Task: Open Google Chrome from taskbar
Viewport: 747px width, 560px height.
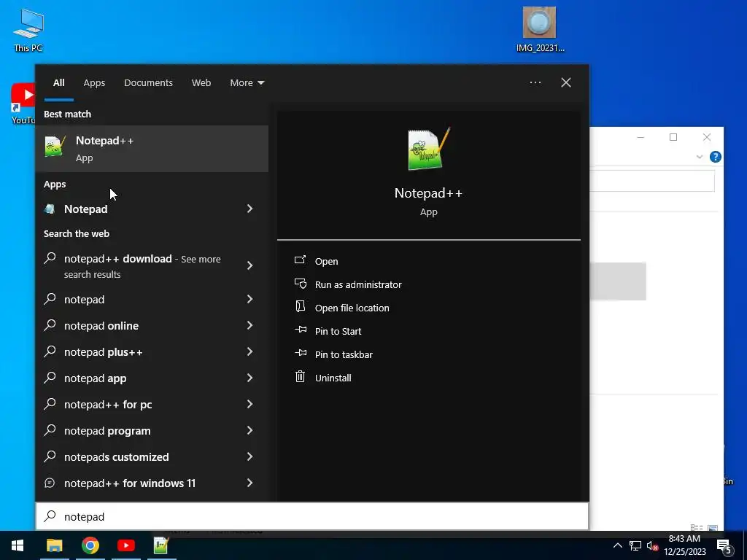Action: click(90, 545)
